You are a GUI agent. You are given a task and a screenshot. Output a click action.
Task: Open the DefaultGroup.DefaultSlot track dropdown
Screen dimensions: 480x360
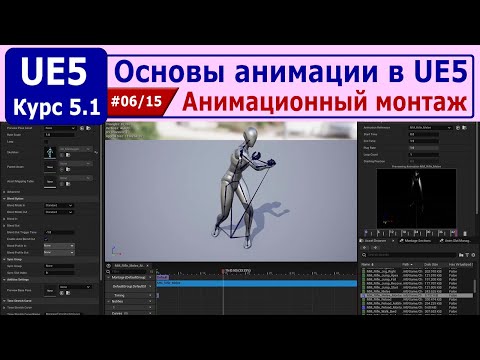[150, 286]
